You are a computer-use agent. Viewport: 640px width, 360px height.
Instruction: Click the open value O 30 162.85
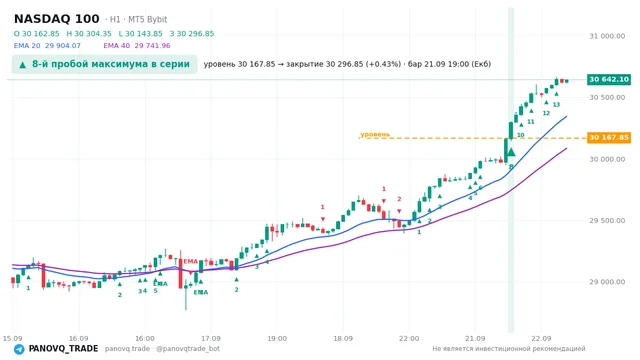(x=36, y=33)
